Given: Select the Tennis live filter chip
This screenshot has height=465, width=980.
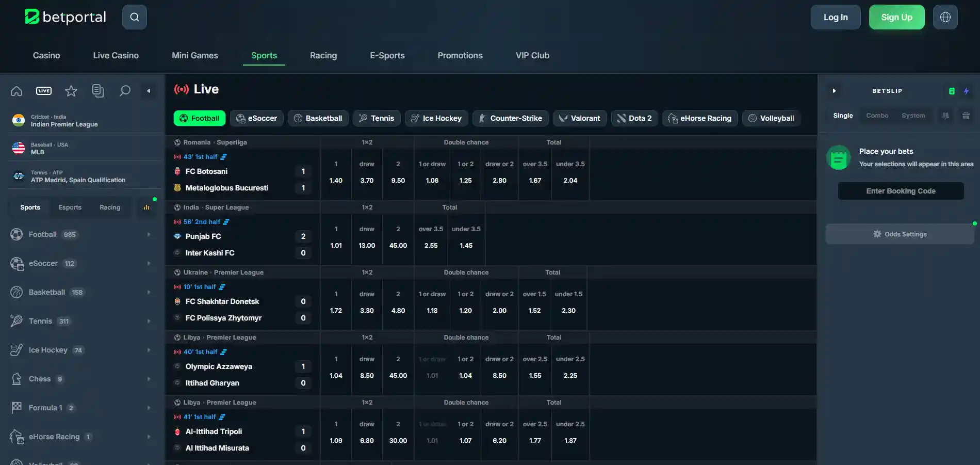Looking at the screenshot, I should pos(377,118).
